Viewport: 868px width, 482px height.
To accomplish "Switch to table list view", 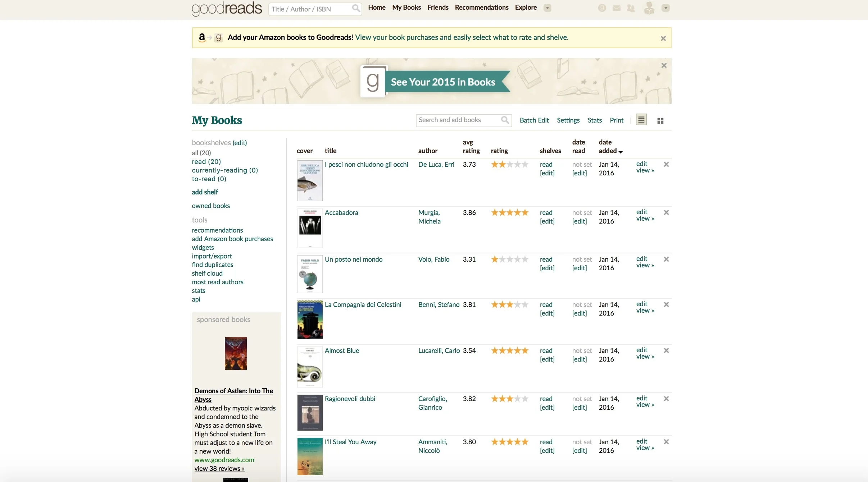I will [641, 120].
